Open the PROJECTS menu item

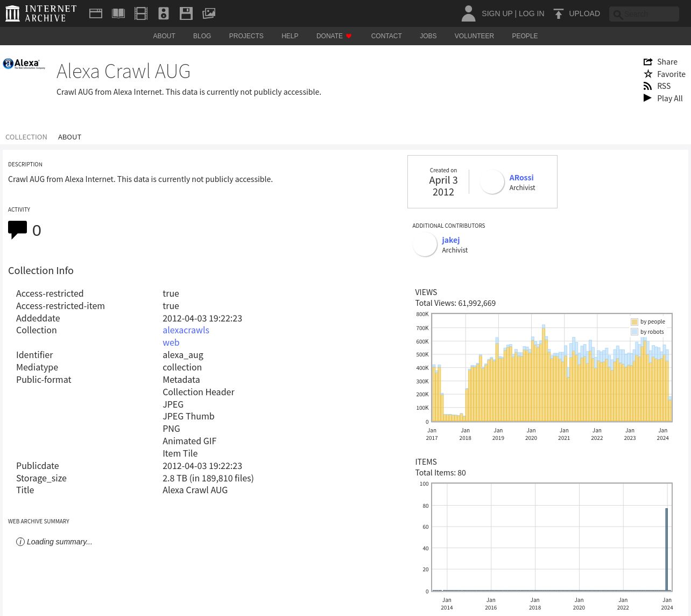[x=246, y=36]
